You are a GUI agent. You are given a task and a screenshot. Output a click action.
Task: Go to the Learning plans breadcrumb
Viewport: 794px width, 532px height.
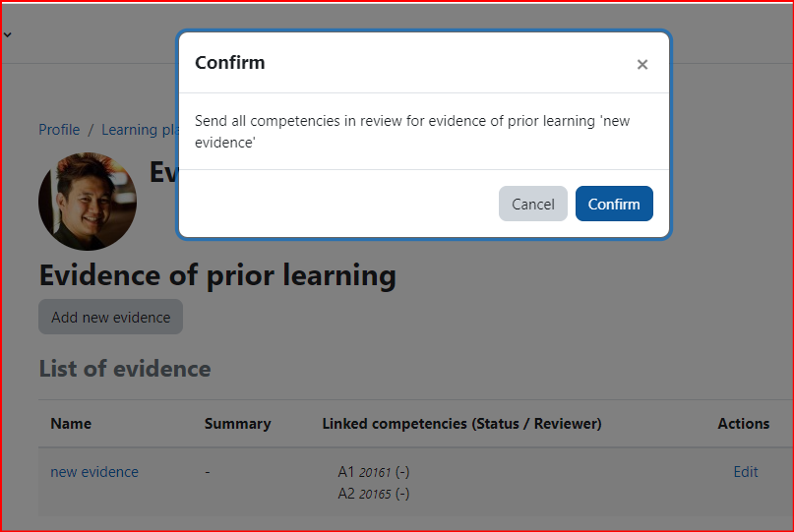point(141,130)
